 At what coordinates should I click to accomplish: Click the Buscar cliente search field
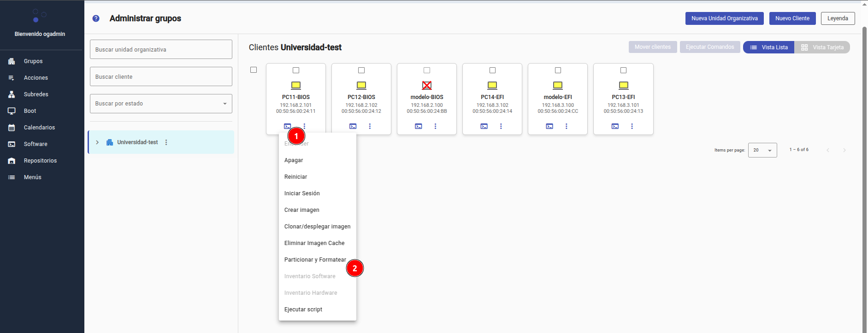161,76
